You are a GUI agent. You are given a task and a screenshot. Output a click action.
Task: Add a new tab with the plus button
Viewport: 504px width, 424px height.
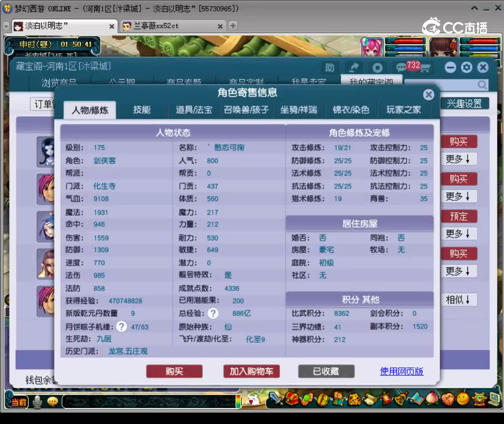coord(233,26)
